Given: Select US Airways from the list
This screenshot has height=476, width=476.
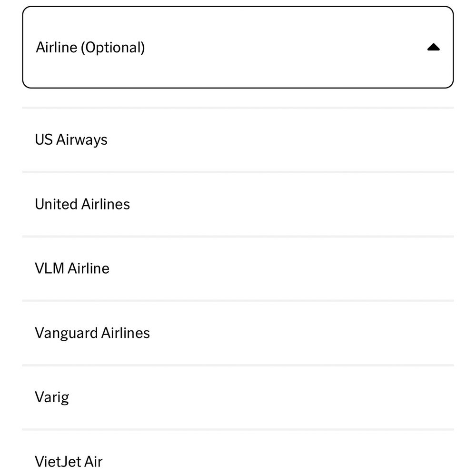Looking at the screenshot, I should (x=71, y=139).
